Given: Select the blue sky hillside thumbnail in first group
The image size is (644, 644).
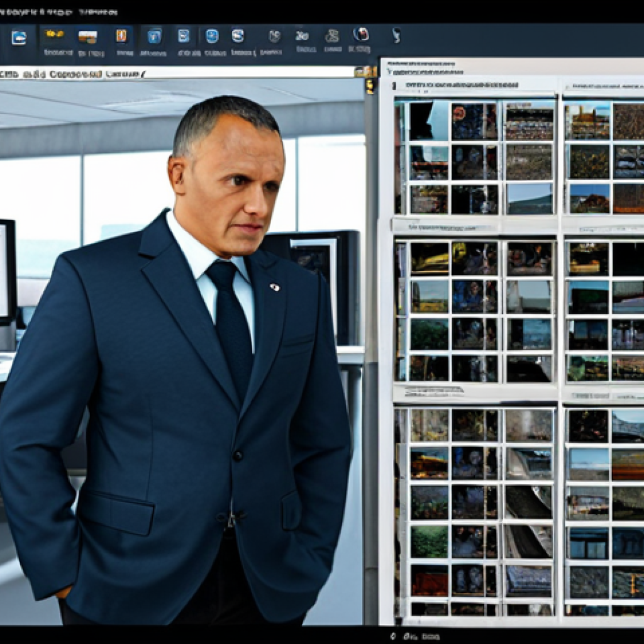Looking at the screenshot, I should coord(530,199).
